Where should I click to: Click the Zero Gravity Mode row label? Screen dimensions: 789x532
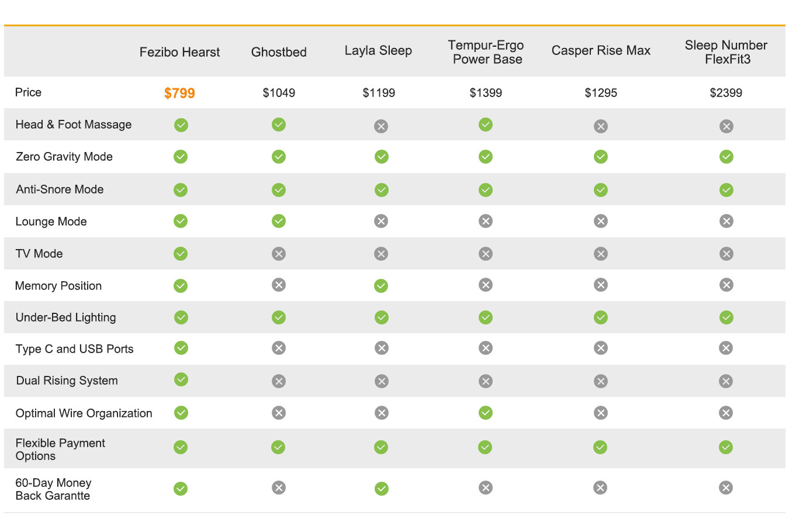pos(64,157)
